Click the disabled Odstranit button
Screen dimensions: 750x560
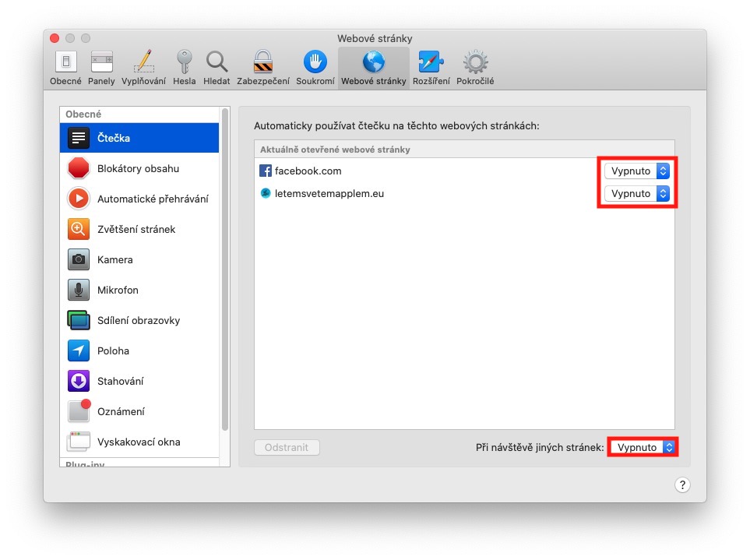[x=287, y=448]
